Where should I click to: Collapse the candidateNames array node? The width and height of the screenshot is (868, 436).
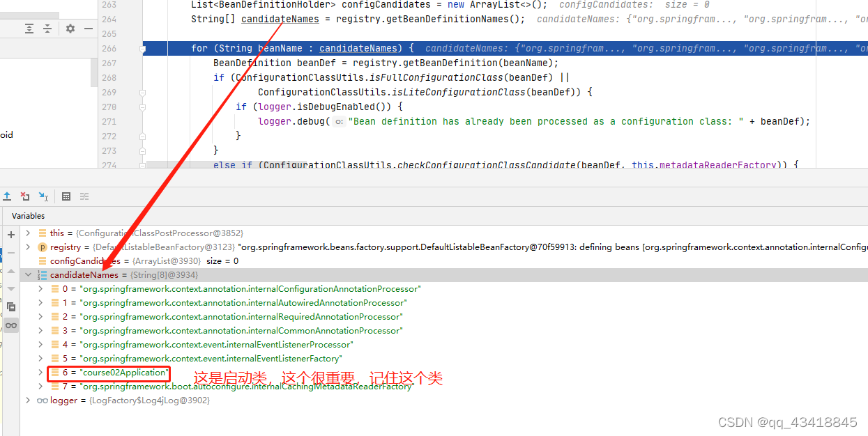[29, 275]
